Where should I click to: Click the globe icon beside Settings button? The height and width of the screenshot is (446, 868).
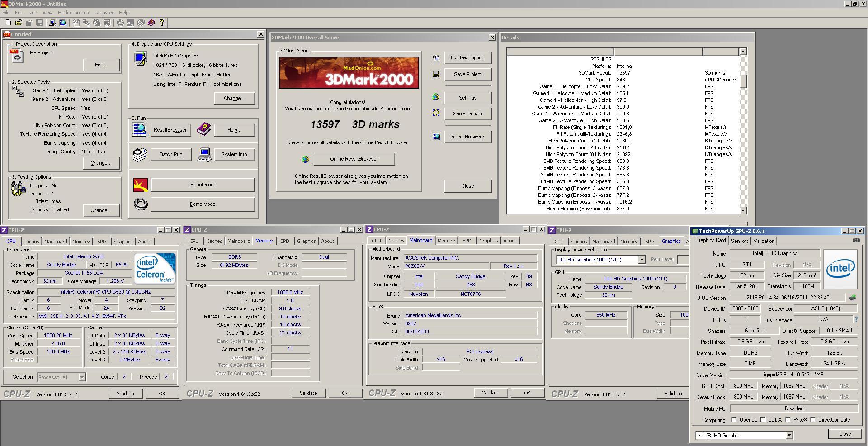tap(436, 97)
